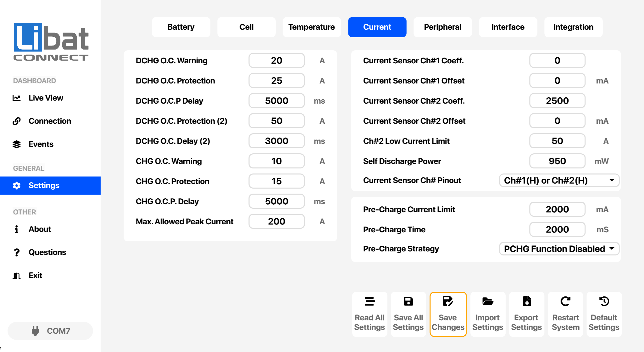Image resolution: width=644 pixels, height=352 pixels.
Task: Click the Events layers icon
Action: tap(17, 144)
